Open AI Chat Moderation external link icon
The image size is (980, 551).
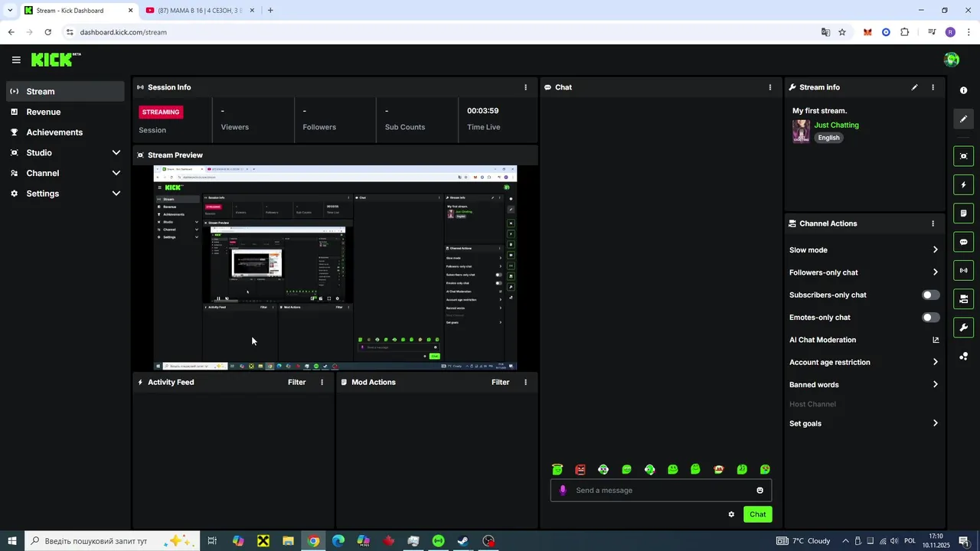click(935, 340)
